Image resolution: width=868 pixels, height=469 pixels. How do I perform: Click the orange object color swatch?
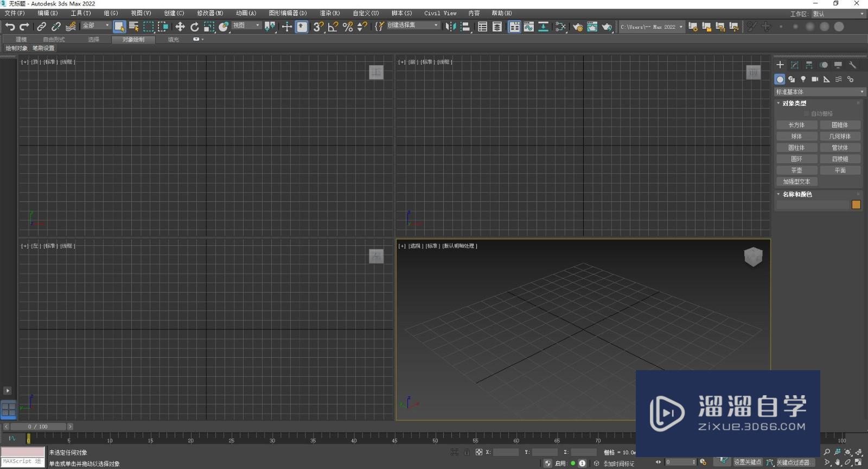856,205
